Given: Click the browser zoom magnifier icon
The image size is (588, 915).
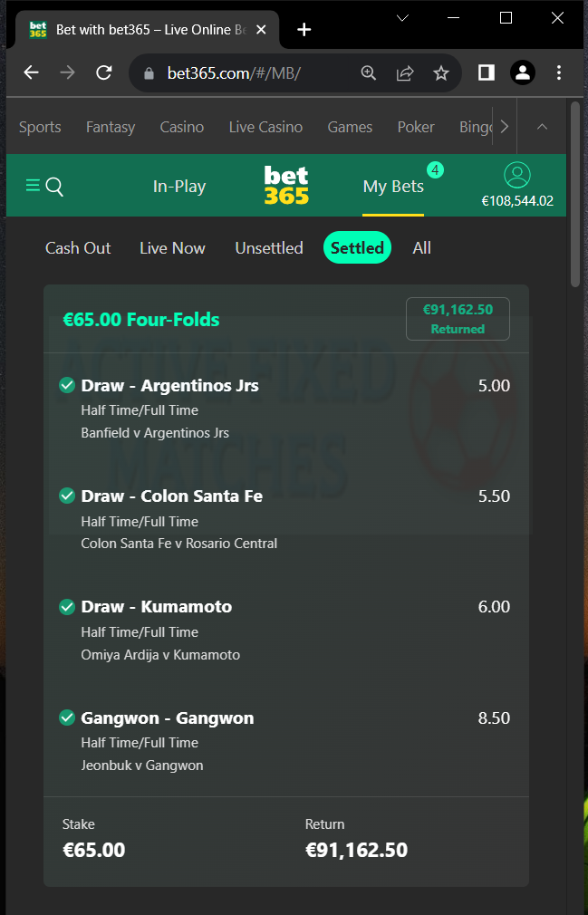Looking at the screenshot, I should click(368, 73).
